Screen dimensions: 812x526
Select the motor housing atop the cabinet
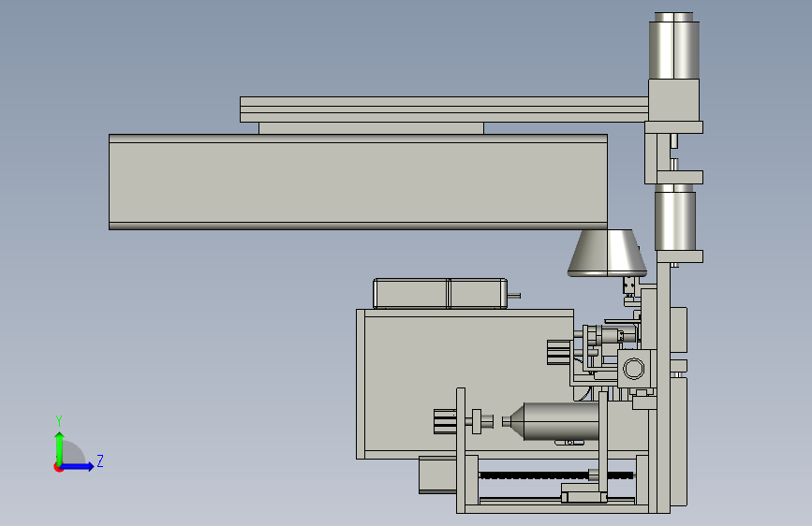[x=440, y=294]
